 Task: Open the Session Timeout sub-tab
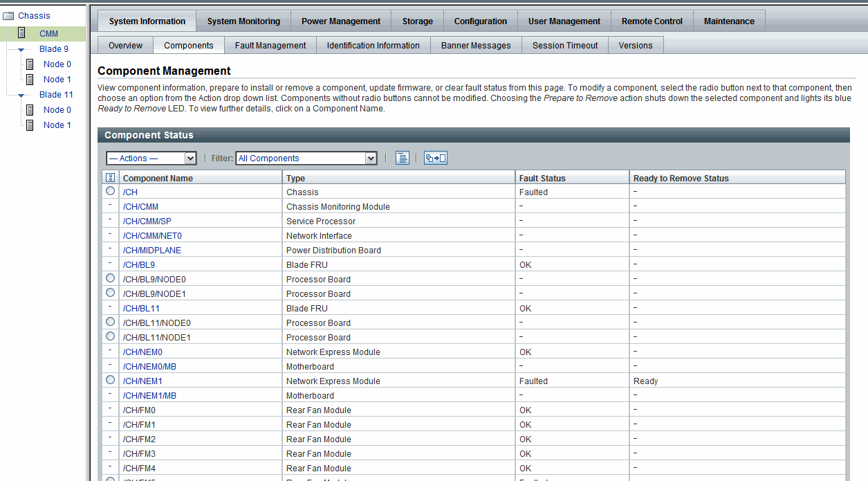click(565, 46)
